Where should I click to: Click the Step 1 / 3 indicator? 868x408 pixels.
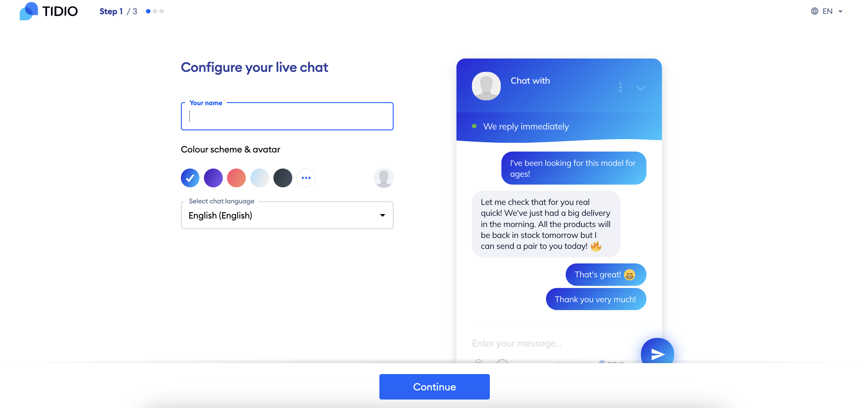point(118,11)
